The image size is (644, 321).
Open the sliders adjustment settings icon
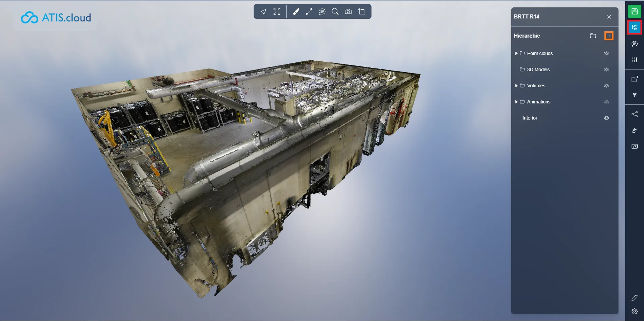click(x=635, y=60)
